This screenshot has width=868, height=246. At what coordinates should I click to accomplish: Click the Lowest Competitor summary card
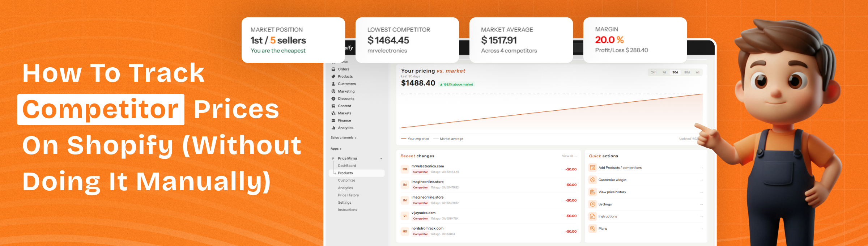pos(407,40)
